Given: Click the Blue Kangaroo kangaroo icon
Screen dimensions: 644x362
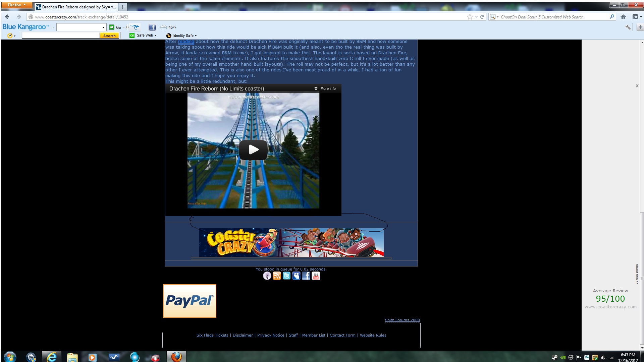Looking at the screenshot, I should pyautogui.click(x=135, y=27).
